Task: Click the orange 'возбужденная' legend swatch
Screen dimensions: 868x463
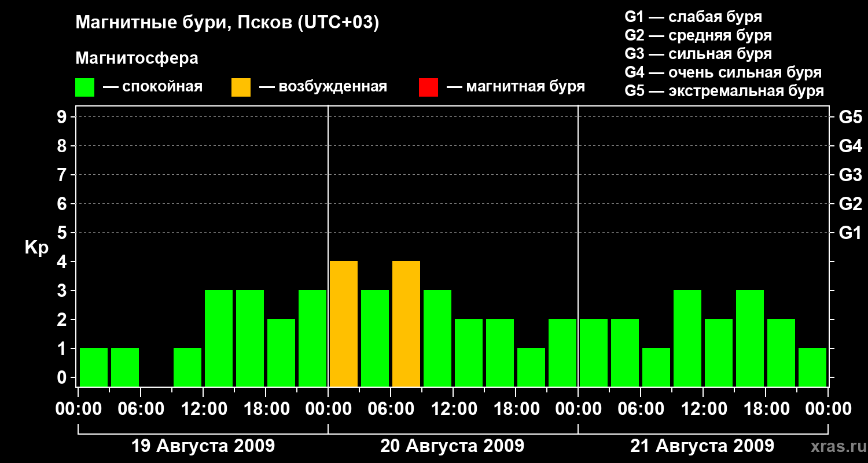Action: (241, 87)
